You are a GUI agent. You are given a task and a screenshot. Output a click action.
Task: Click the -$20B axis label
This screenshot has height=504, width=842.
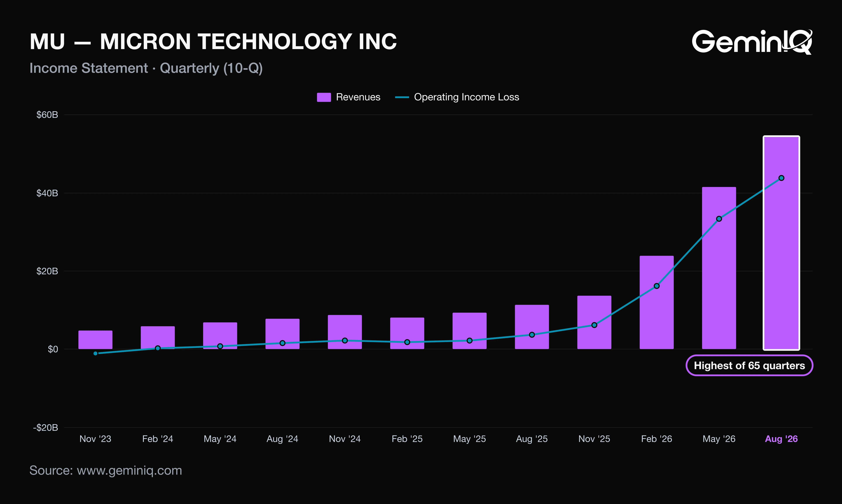pos(45,428)
